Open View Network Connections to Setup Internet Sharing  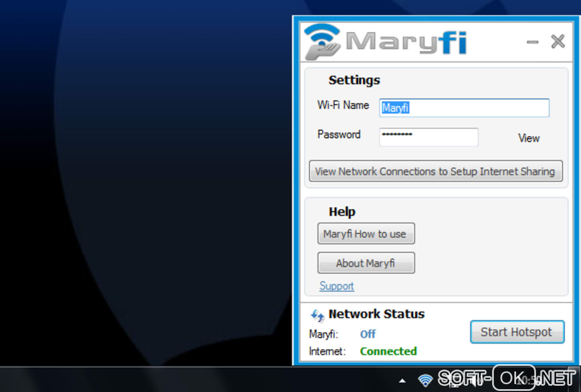point(436,171)
